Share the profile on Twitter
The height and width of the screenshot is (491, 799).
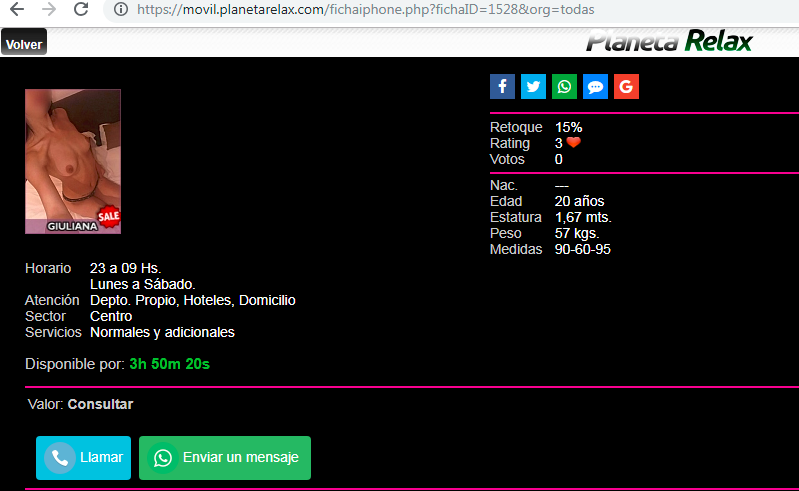click(533, 87)
